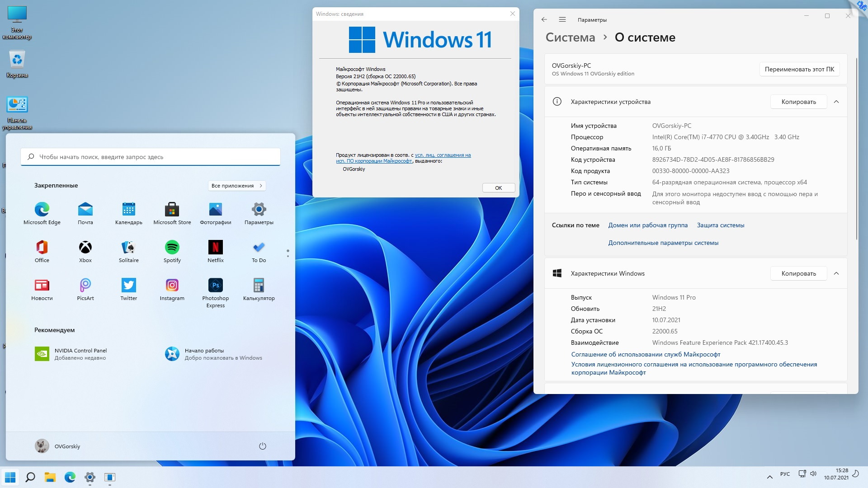Screen dimensions: 868x488
Task: Open Дополнительные параметры системы menu
Action: pyautogui.click(x=663, y=242)
